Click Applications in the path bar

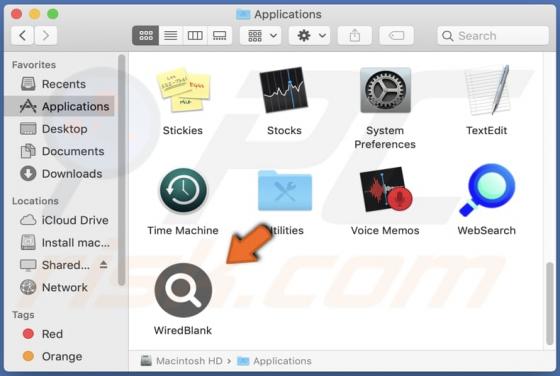coord(274,361)
